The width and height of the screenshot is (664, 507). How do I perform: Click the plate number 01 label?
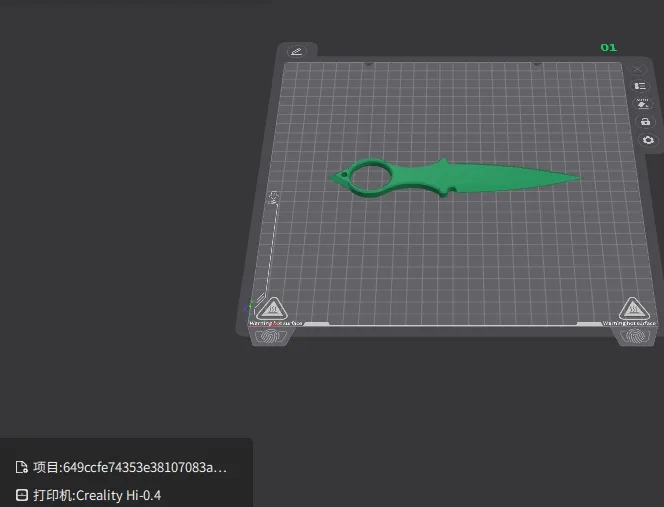coord(609,47)
